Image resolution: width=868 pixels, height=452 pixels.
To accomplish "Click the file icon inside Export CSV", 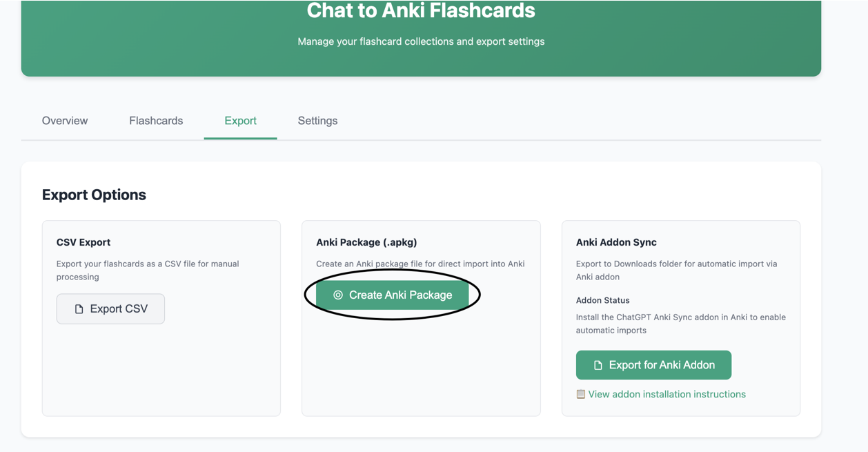I will click(x=79, y=309).
